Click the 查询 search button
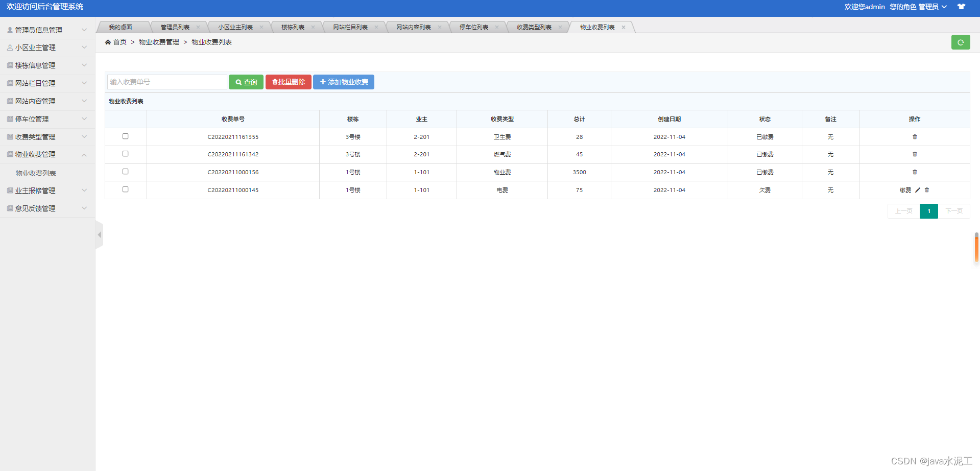 (246, 82)
